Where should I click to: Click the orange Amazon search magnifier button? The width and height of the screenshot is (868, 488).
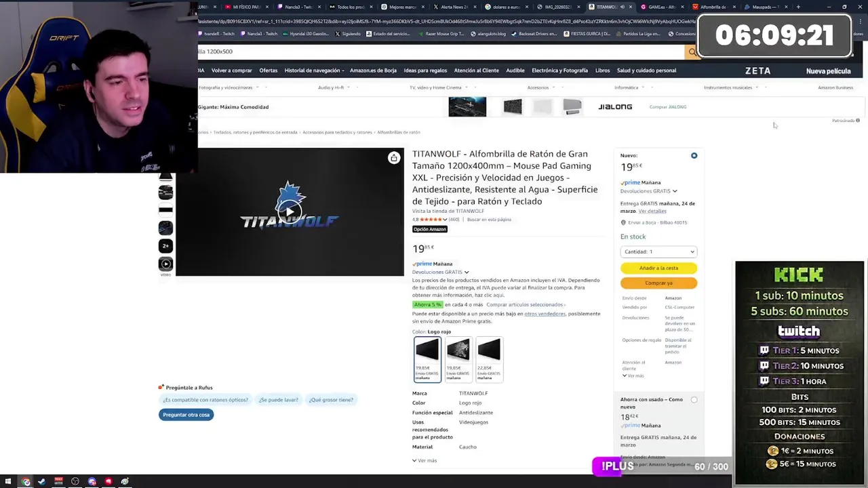(x=692, y=52)
